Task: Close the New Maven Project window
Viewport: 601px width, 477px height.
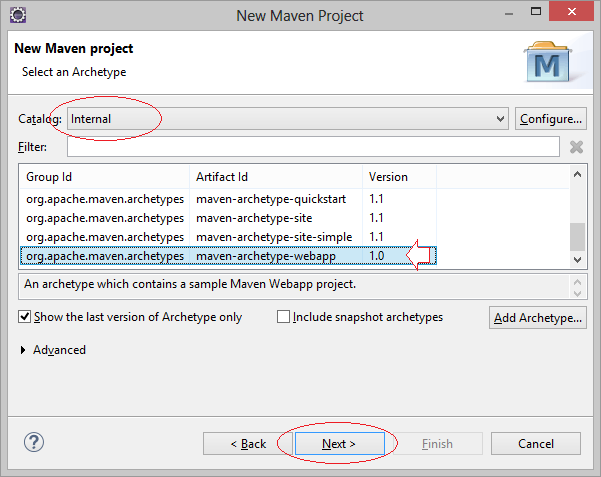Action: [571, 12]
